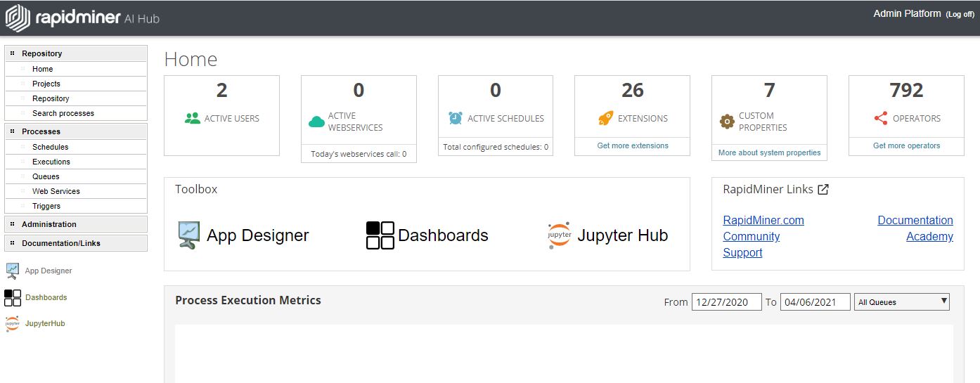The width and height of the screenshot is (980, 383).
Task: Open the Repository sub-item in sidebar
Action: coord(51,98)
